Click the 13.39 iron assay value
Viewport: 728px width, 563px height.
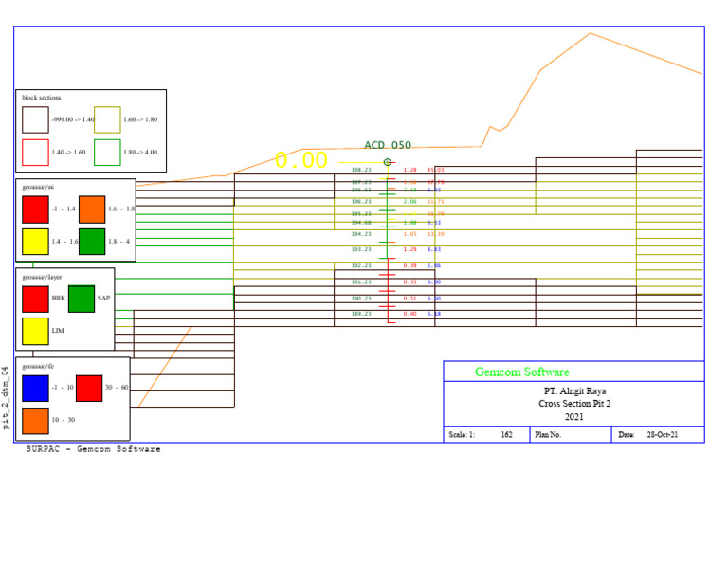(435, 234)
